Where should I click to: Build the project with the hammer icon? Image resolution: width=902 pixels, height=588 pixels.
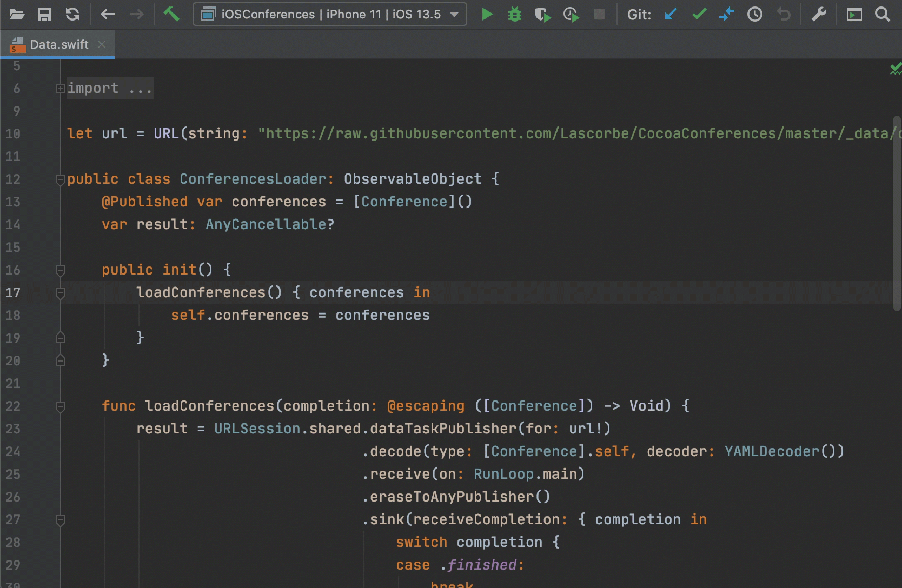(172, 14)
